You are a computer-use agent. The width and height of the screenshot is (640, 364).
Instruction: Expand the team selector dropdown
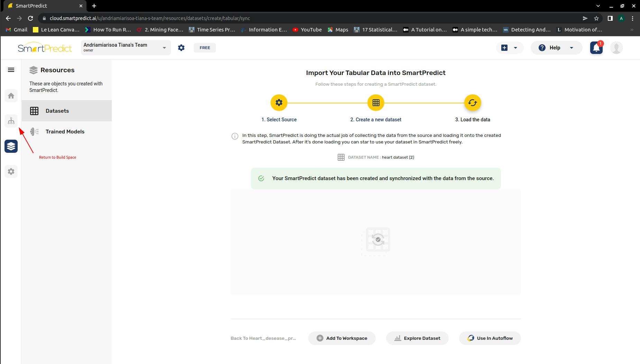(x=126, y=48)
